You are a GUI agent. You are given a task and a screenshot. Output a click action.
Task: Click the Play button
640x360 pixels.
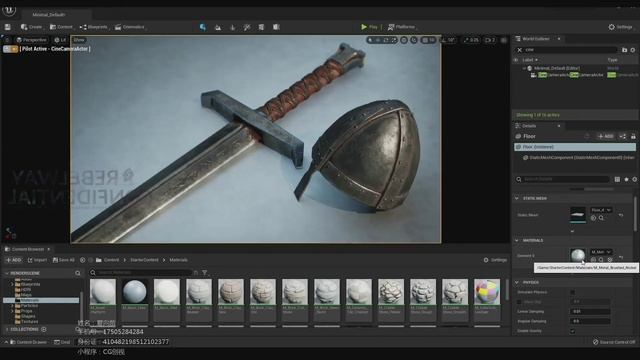tap(369, 27)
